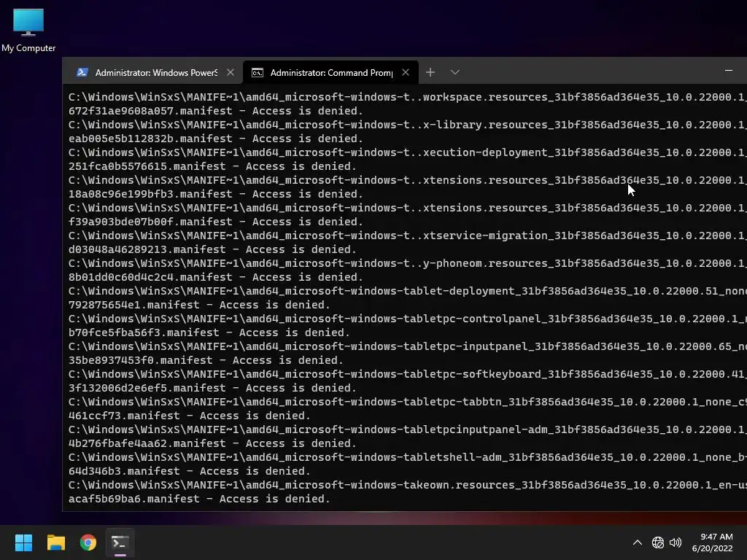Click the path containing tabletshell-adm
This screenshot has width=747, height=560.
point(407,457)
